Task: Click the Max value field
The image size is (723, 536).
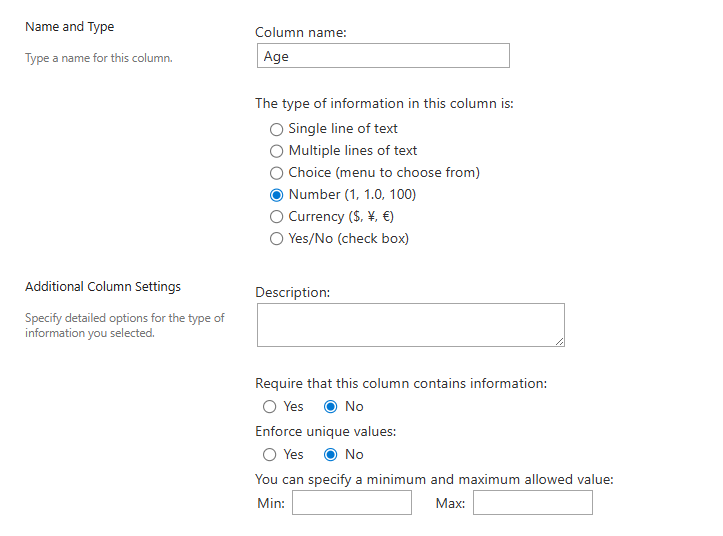Action: (x=533, y=502)
